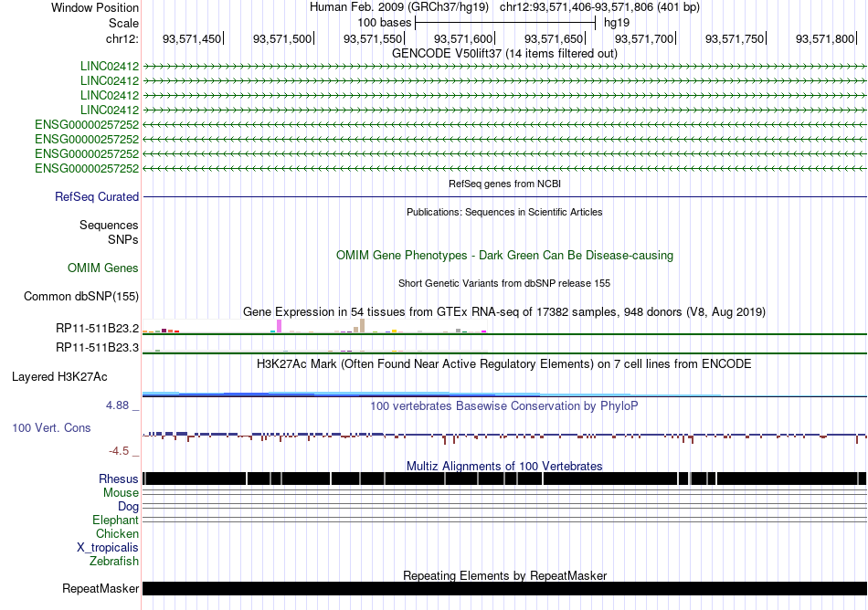Viewport: 868px width, 610px height.
Task: Click the hg19 label beside the scale bar
Action: (617, 23)
